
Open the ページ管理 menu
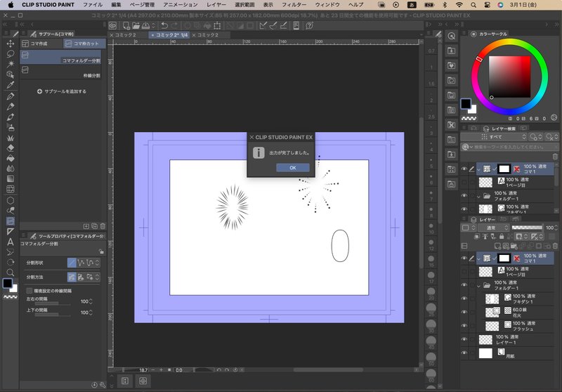(142, 5)
